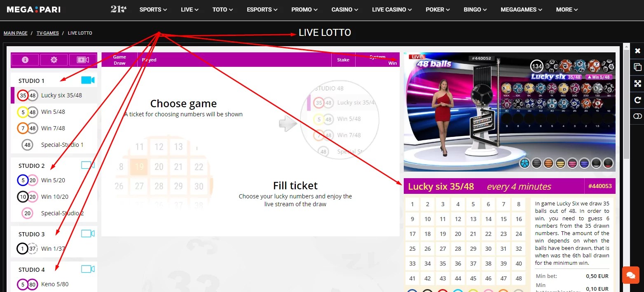Open Keno 5/80 in Studio 4
Image resolution: width=644 pixels, height=292 pixels.
pos(55,284)
